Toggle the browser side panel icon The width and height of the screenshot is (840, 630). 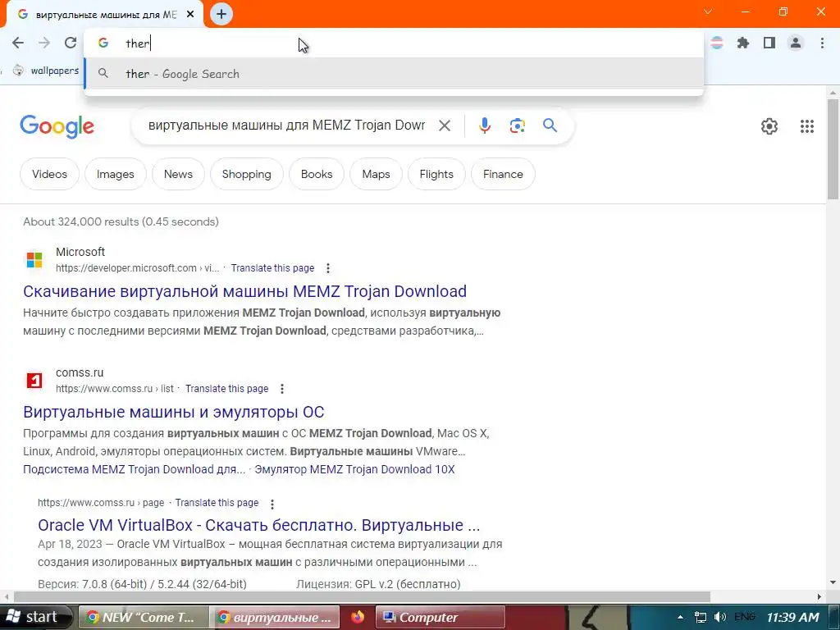[x=769, y=43]
